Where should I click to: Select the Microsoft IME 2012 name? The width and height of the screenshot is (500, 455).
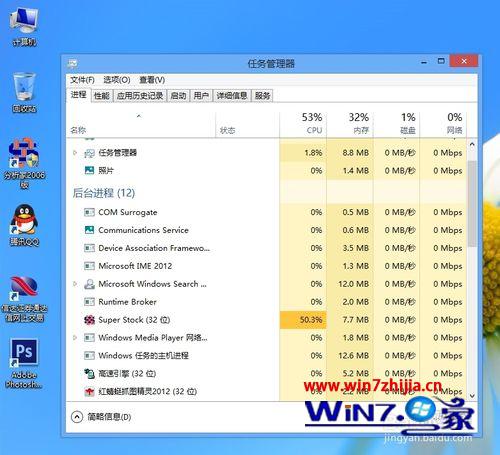135,266
